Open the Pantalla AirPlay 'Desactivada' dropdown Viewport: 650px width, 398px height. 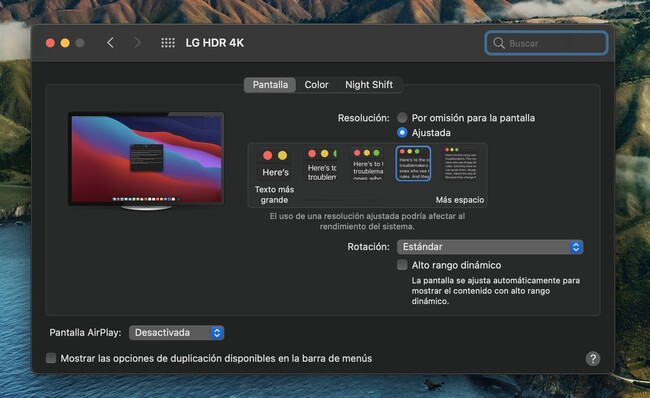177,333
